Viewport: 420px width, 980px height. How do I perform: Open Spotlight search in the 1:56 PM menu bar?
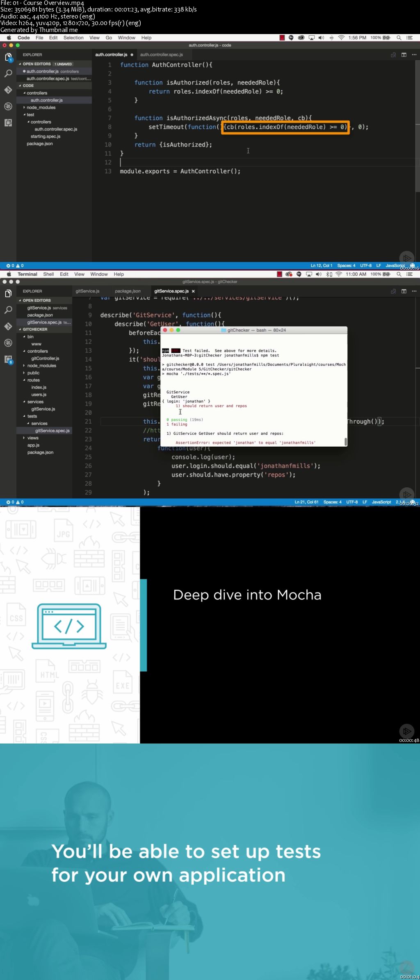(x=399, y=38)
